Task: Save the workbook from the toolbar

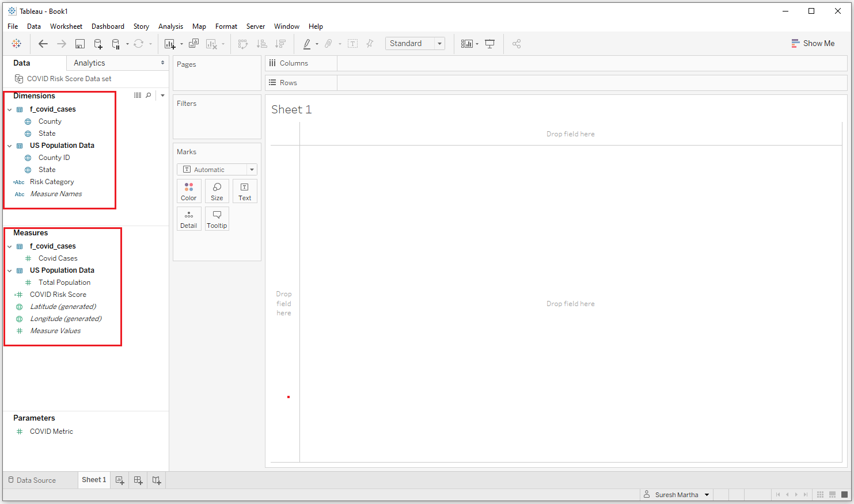Action: [80, 43]
